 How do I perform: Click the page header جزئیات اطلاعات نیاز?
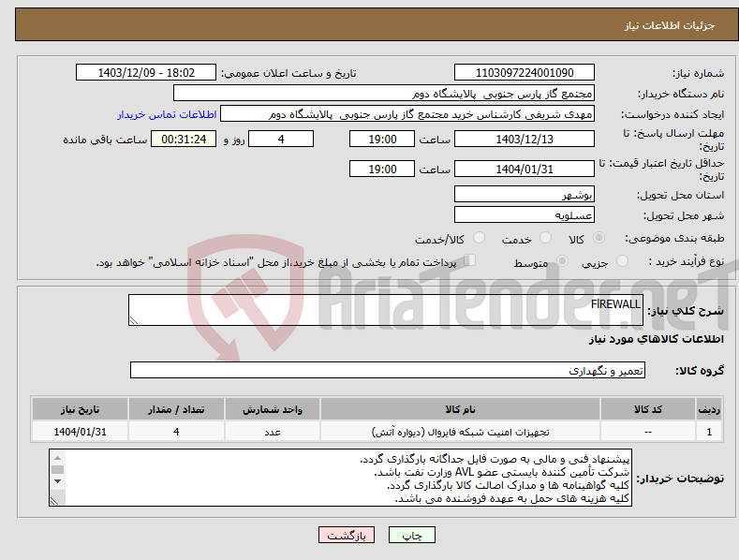click(670, 25)
